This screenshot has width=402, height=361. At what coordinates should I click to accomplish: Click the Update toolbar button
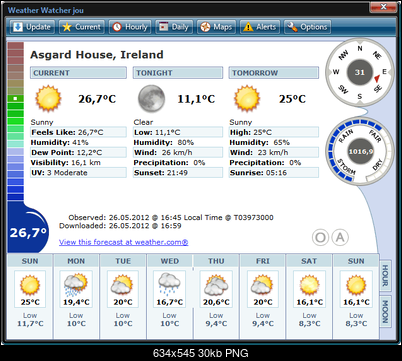pos(32,27)
